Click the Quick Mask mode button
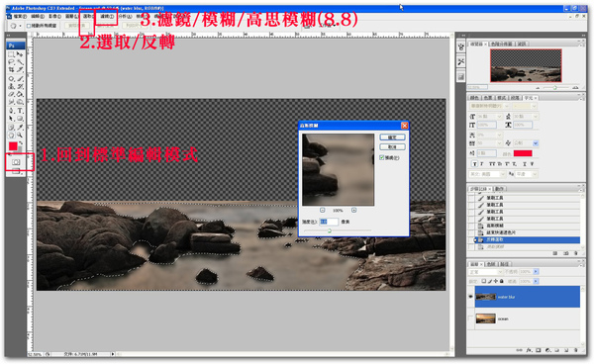 tap(16, 162)
